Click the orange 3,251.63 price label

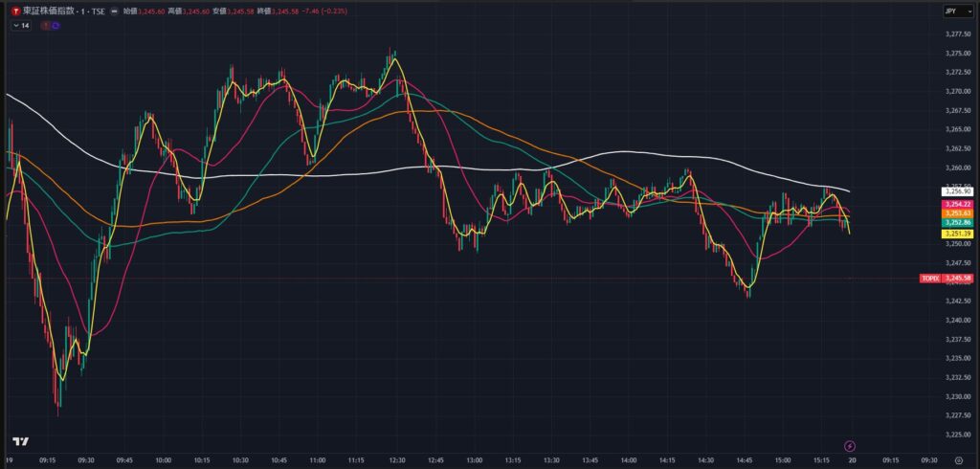(x=958, y=213)
